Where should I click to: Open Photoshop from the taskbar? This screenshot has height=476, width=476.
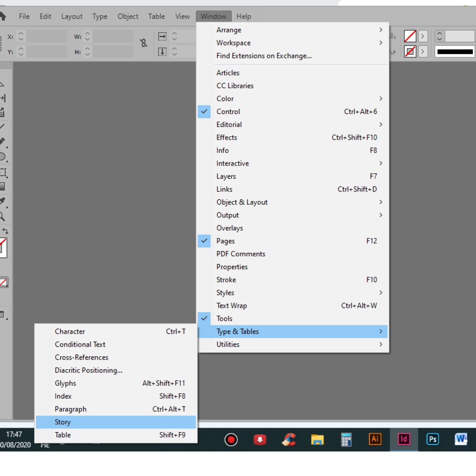(x=432, y=439)
